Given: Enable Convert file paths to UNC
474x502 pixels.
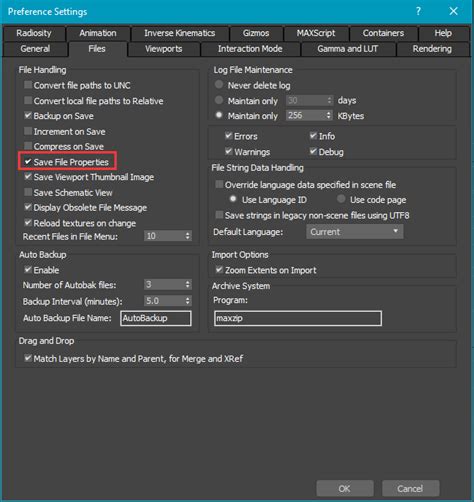Looking at the screenshot, I should point(28,85).
